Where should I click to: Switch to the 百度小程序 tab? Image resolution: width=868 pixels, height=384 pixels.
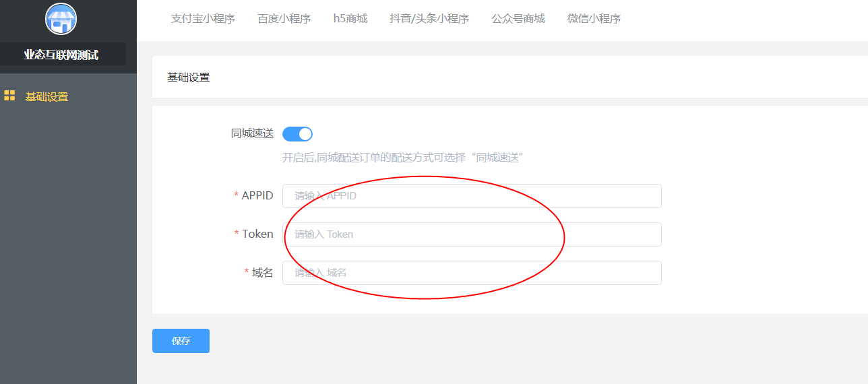pyautogui.click(x=284, y=19)
